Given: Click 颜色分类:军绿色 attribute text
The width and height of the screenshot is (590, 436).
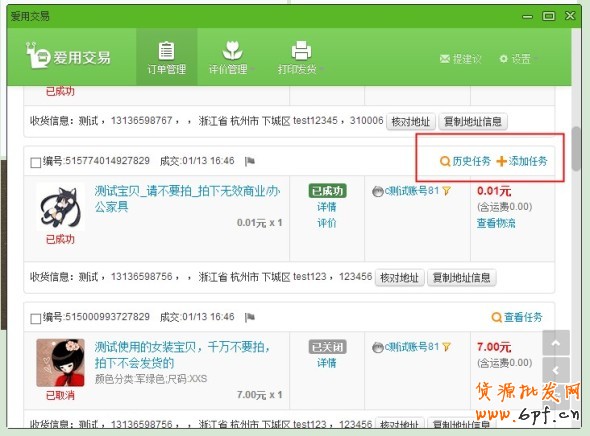Looking at the screenshot, I should click(151, 379).
